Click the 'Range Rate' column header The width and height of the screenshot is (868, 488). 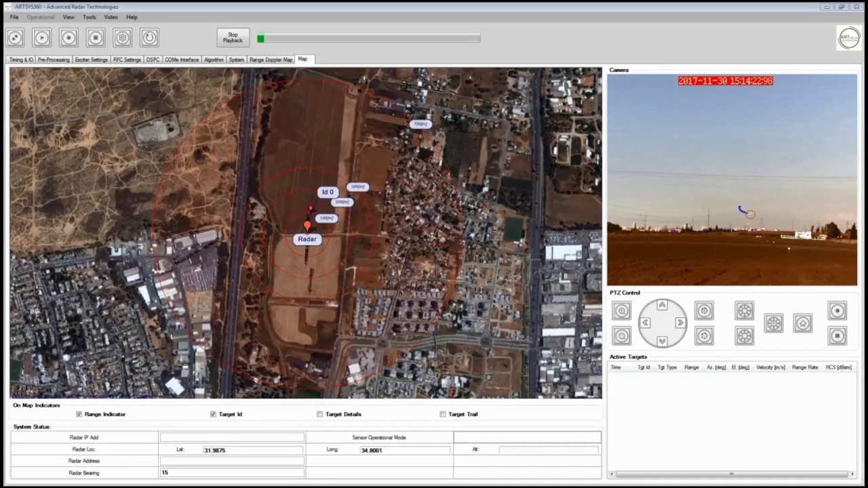(x=805, y=367)
